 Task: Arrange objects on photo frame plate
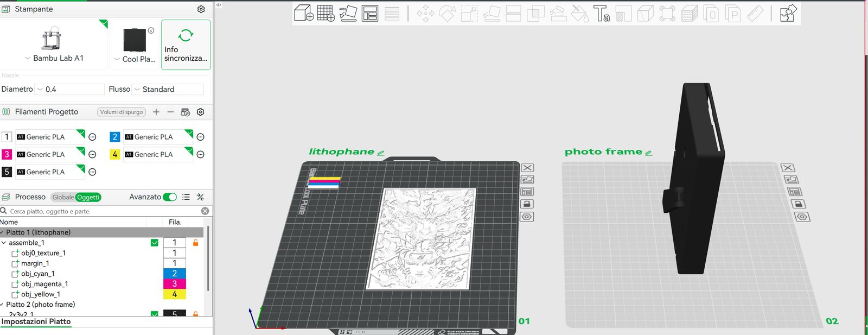coord(795,192)
